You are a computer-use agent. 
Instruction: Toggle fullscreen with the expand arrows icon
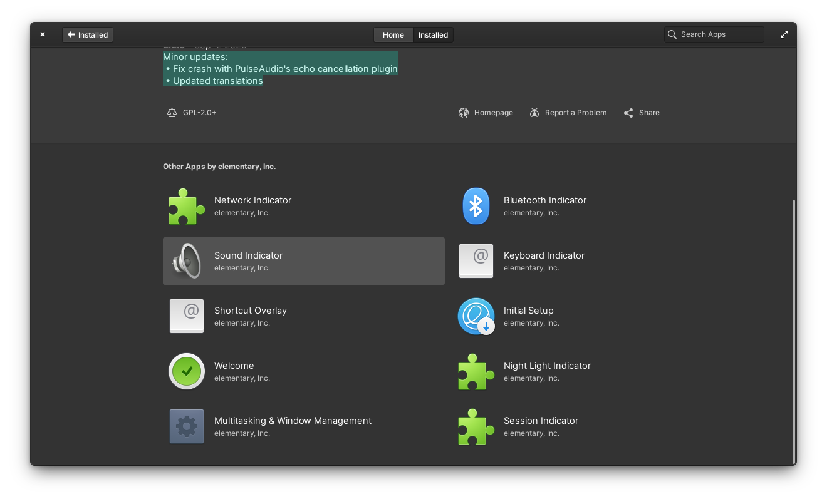(784, 34)
